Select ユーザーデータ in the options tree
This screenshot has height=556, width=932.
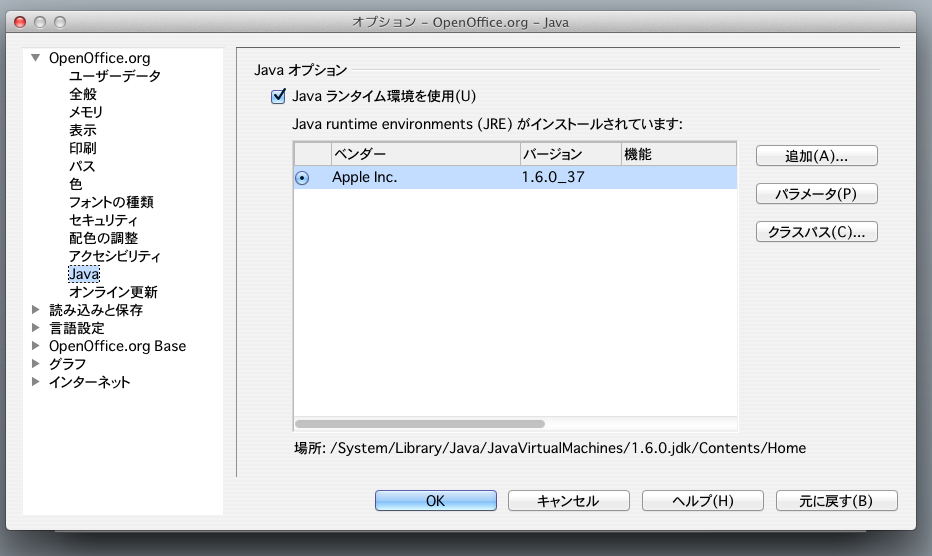[114, 76]
